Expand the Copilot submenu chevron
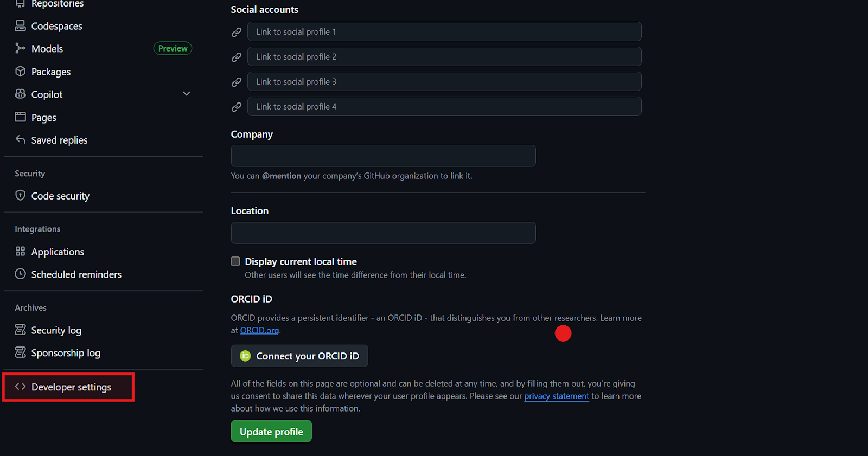 click(x=187, y=94)
